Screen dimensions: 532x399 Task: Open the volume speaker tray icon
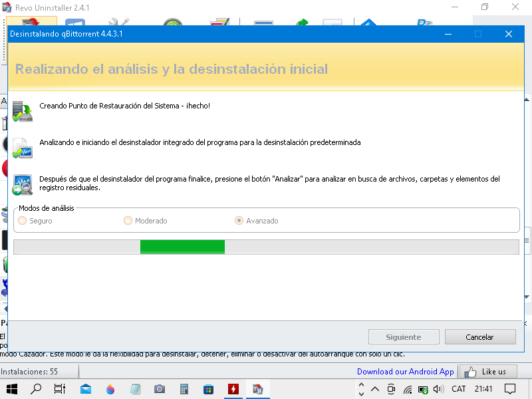(x=438, y=389)
